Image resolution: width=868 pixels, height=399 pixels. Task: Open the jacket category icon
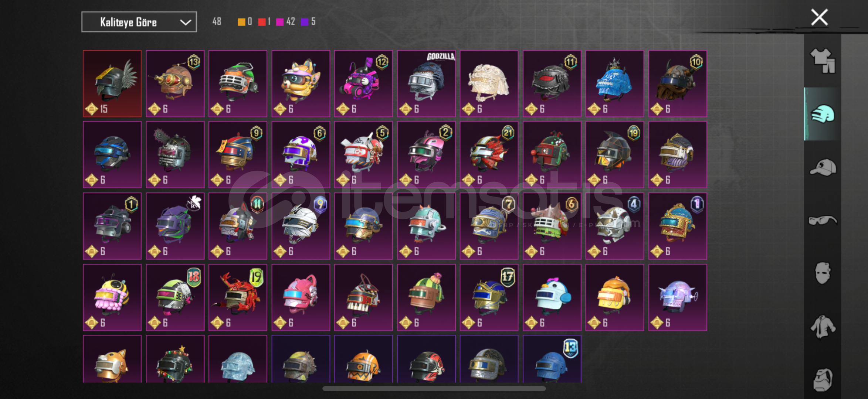point(823,327)
